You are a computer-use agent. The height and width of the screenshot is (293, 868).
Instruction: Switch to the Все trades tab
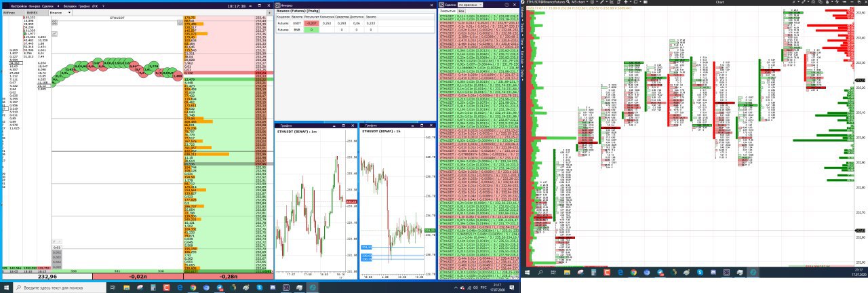461,11
